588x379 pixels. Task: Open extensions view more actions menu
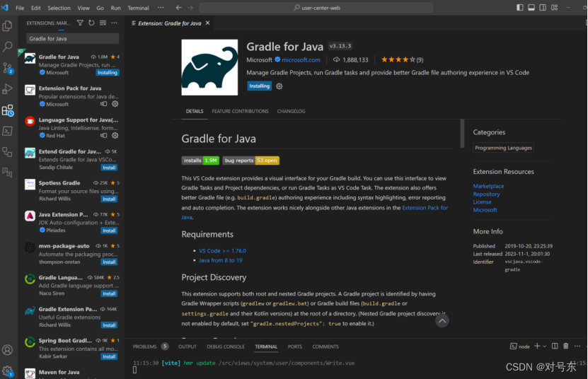pyautogui.click(x=114, y=23)
